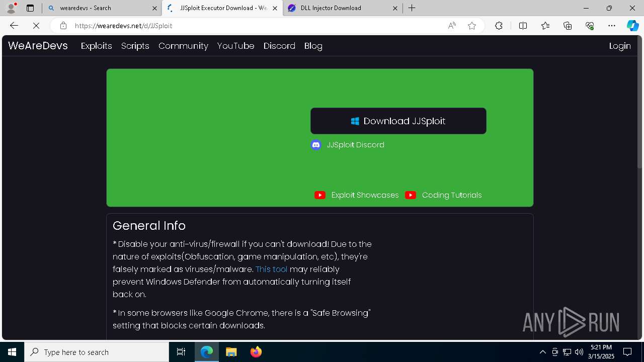Click the YouTube icon beside Coding Tutorials
The height and width of the screenshot is (362, 644).
click(411, 195)
